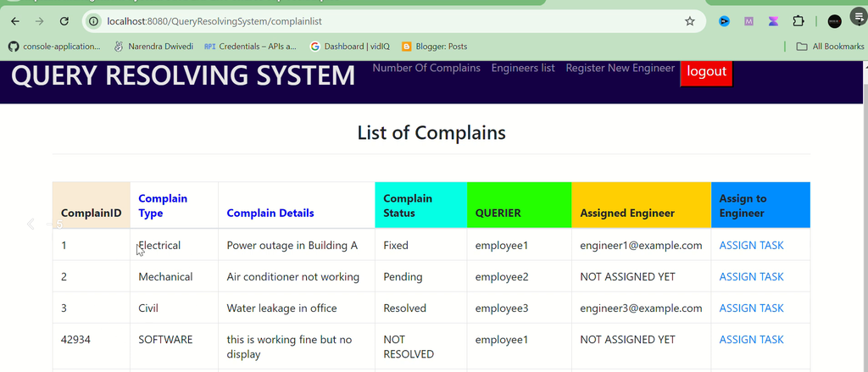This screenshot has height=372, width=868.
Task: Click ASSIGN TASK for complain 1
Action: click(x=751, y=245)
